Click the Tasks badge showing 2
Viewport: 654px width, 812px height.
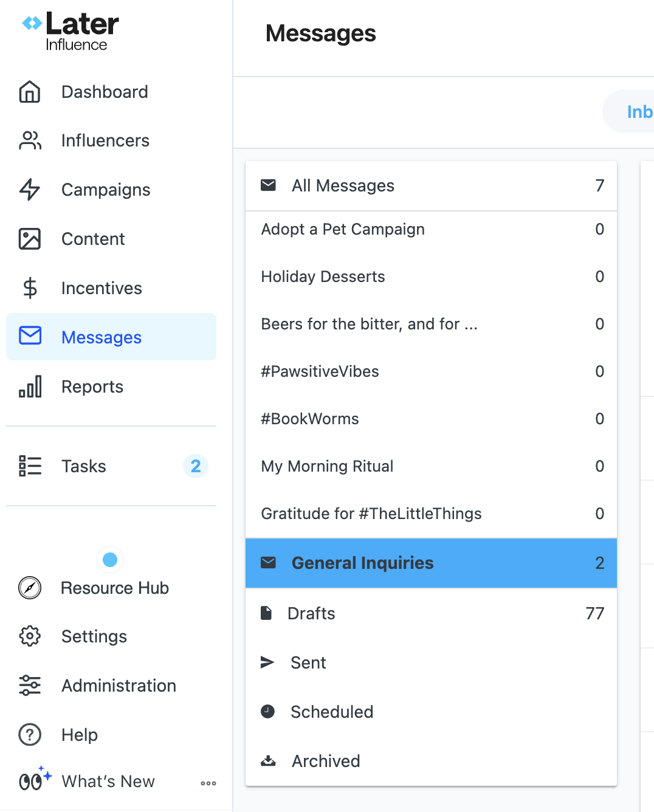coord(195,466)
